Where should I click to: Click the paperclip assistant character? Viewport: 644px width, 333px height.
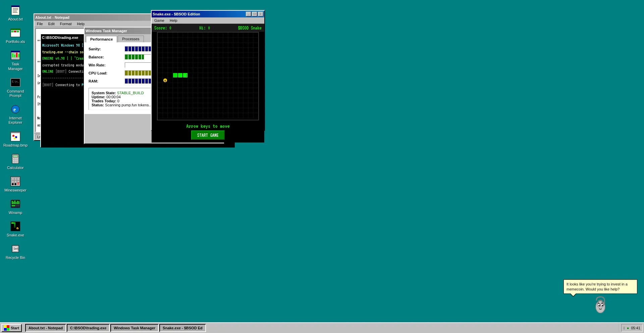tap(600, 305)
